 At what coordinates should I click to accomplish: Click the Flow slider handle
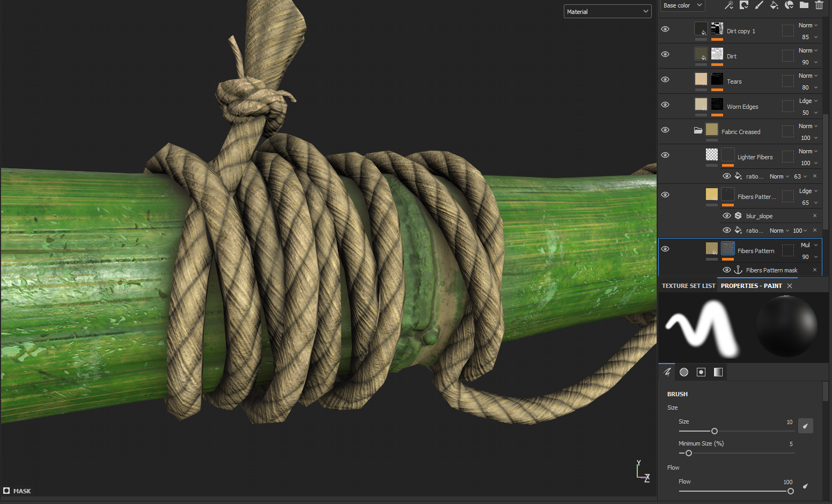coord(790,491)
